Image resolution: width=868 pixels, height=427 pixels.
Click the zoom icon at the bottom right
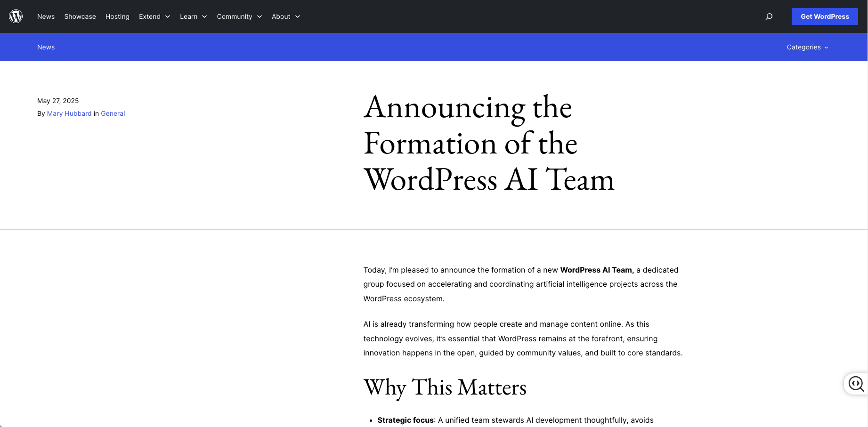856,384
